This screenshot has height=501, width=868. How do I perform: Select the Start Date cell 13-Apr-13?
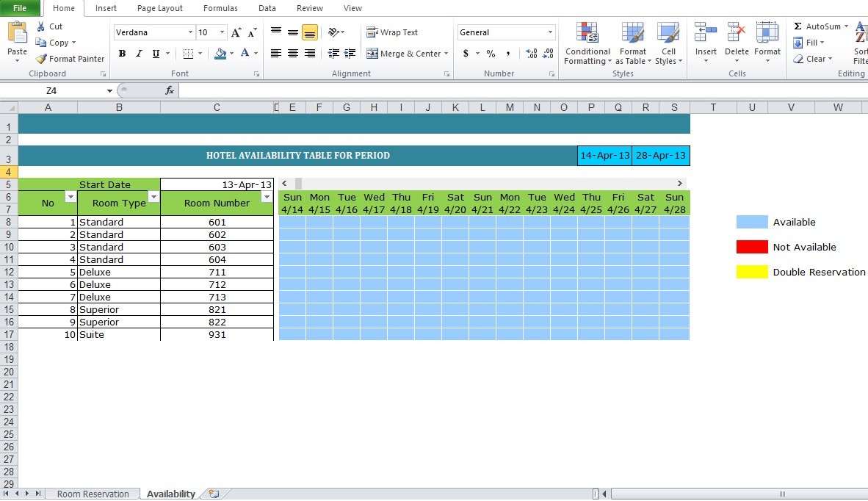217,184
